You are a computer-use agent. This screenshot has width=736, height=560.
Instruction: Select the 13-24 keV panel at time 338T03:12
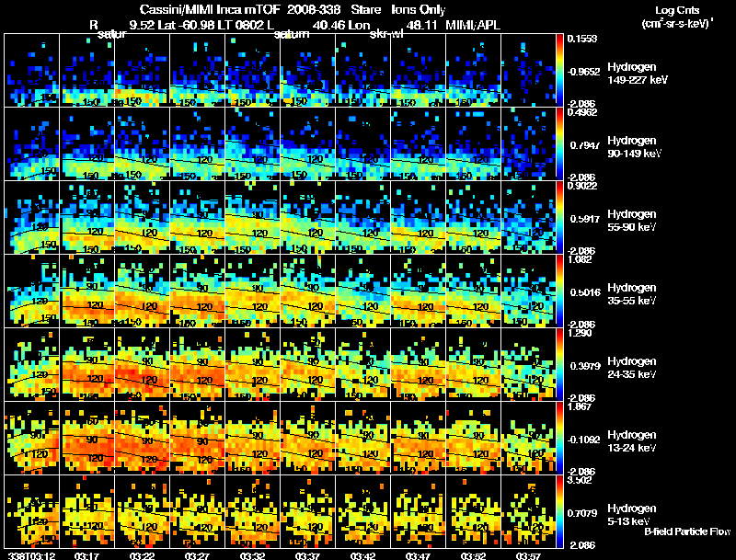pos(32,438)
